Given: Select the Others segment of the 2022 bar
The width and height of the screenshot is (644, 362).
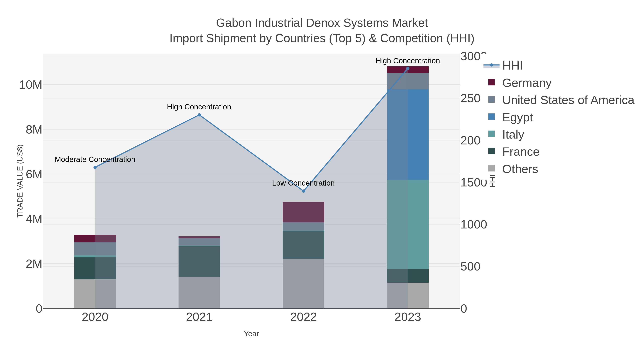Looking at the screenshot, I should (x=304, y=284).
